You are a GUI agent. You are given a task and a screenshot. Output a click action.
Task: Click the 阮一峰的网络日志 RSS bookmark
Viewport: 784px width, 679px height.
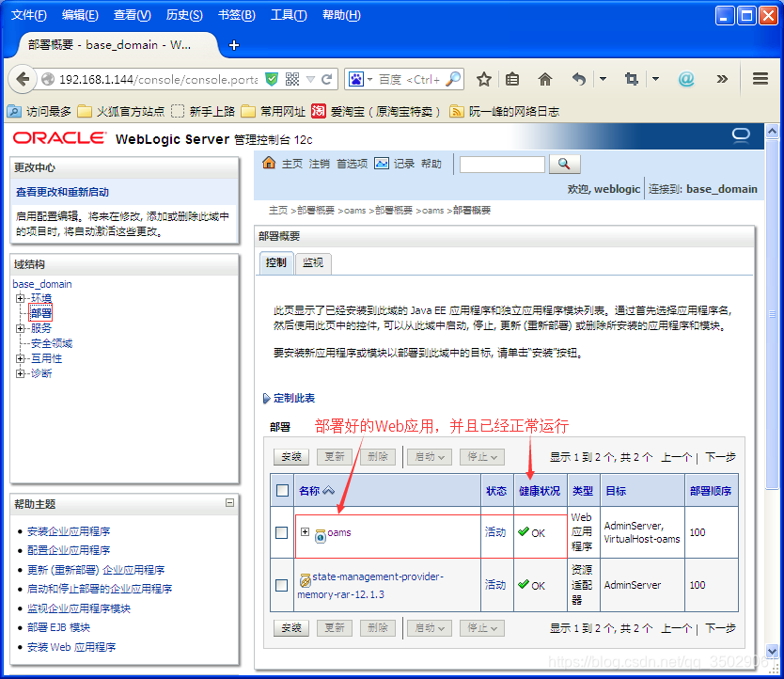click(x=504, y=111)
